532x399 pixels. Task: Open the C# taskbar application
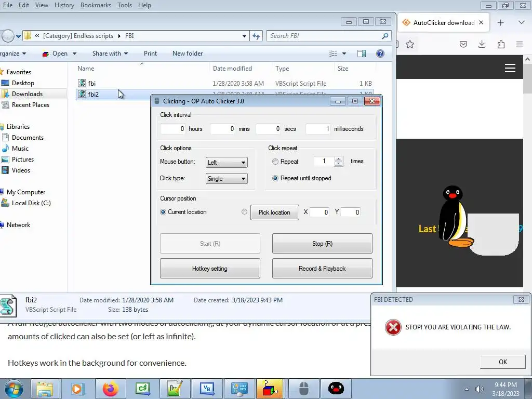pyautogui.click(x=142, y=389)
